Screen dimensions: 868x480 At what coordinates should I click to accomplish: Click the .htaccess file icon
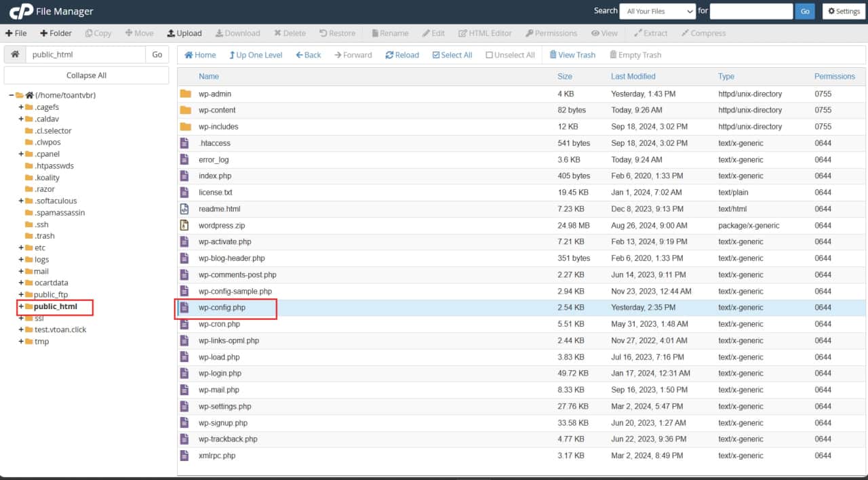(x=184, y=143)
